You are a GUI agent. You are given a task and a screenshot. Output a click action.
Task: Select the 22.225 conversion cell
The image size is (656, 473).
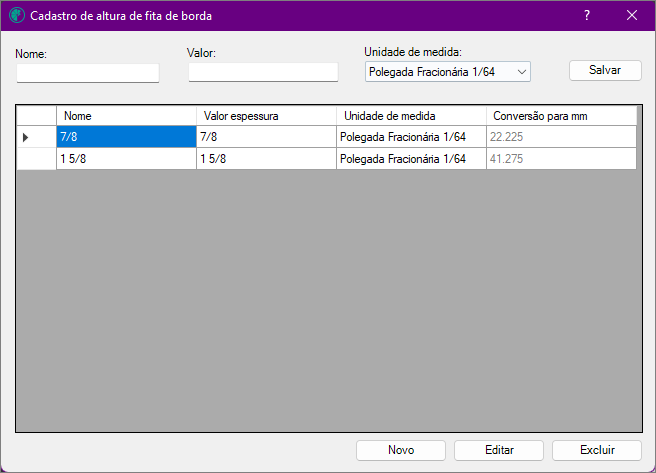click(x=561, y=137)
